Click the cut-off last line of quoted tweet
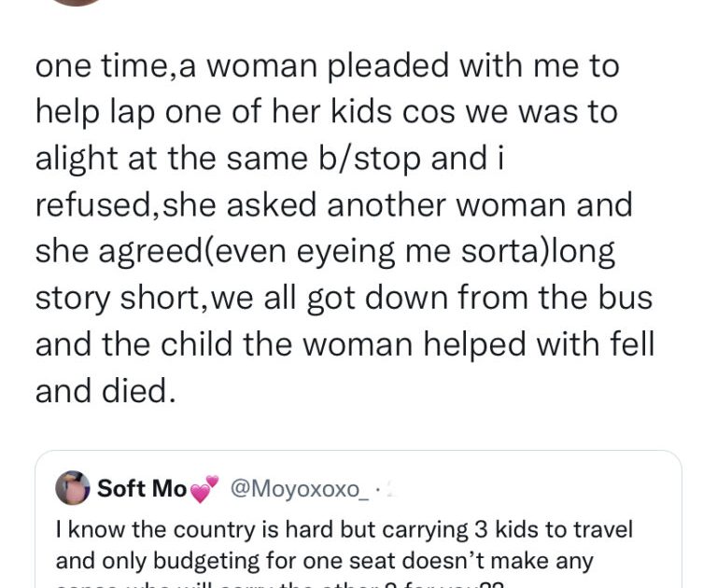 tap(280, 583)
